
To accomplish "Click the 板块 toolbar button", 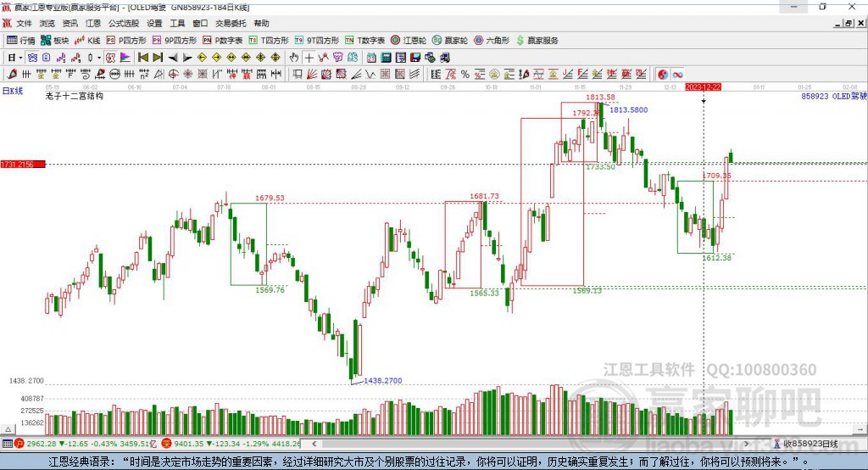I will point(55,41).
